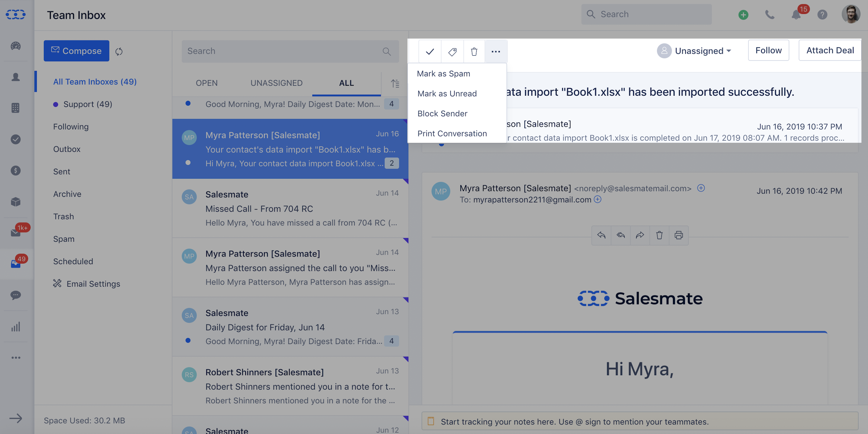
Task: Open the Unassigned assignee dropdown
Action: click(694, 51)
